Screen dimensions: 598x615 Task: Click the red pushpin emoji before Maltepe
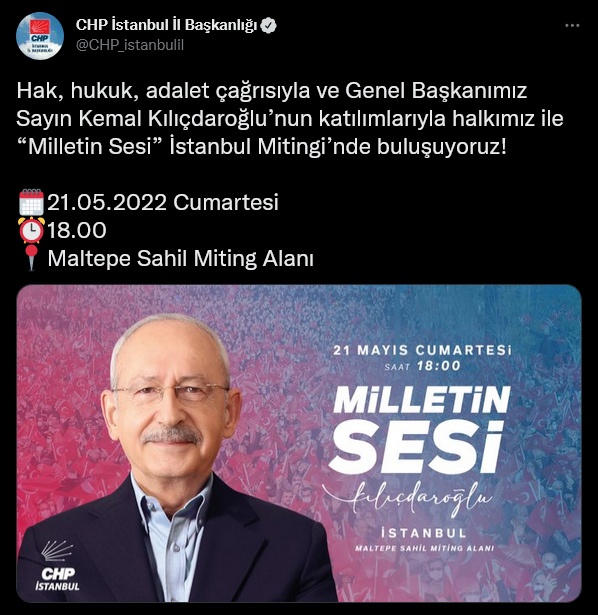(31, 258)
